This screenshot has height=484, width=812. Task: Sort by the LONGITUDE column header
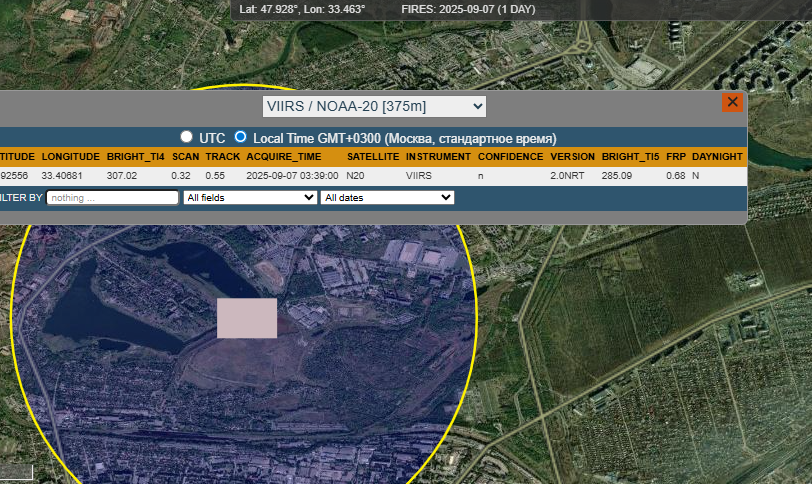pos(70,157)
